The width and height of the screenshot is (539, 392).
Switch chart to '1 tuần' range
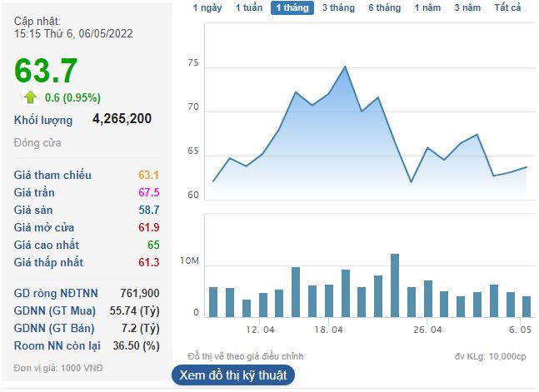point(249,7)
